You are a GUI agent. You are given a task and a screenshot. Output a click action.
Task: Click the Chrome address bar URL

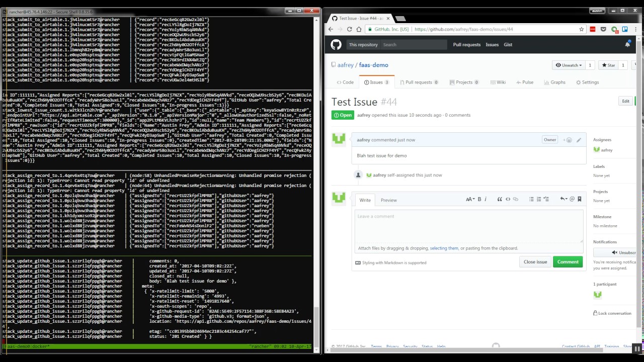464,29
